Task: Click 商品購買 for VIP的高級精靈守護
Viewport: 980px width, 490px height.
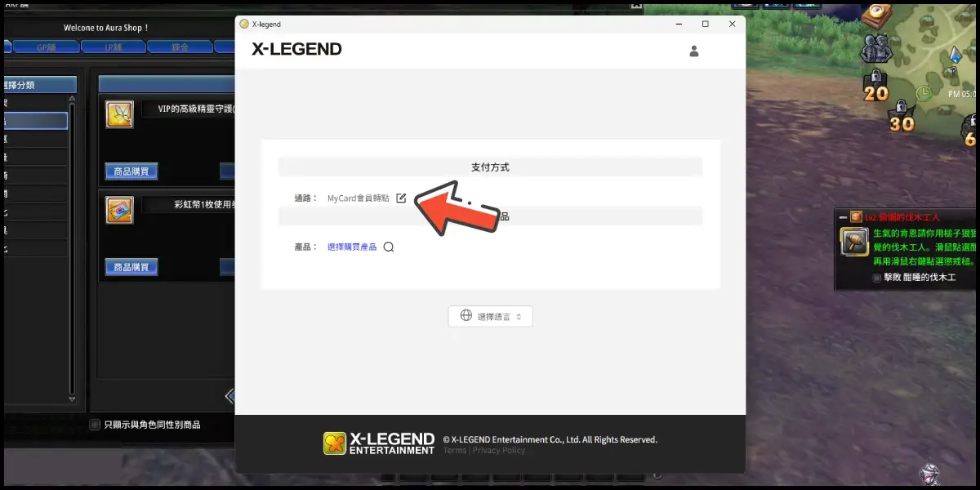Action: click(131, 171)
